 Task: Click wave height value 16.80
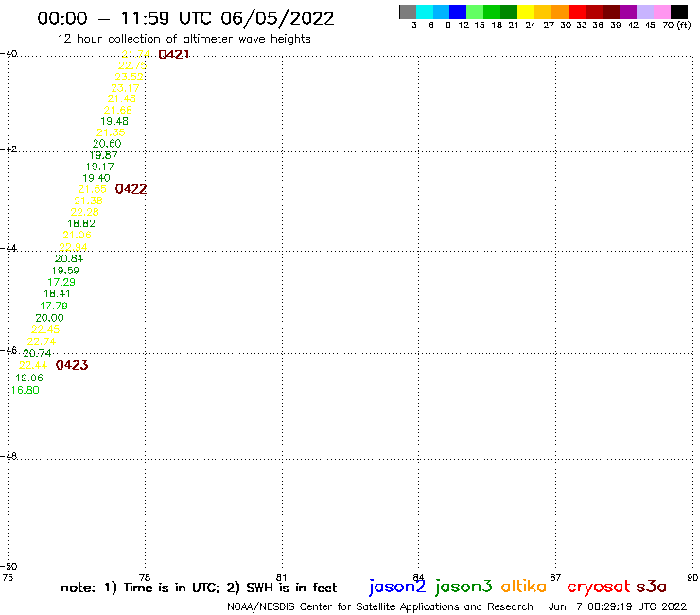[26, 390]
